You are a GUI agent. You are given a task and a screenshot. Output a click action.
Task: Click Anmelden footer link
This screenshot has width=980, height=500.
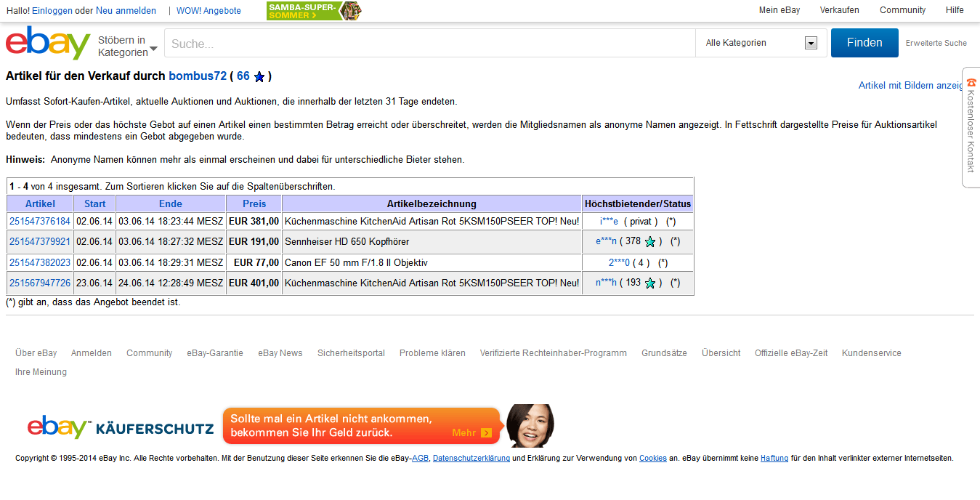coord(92,353)
